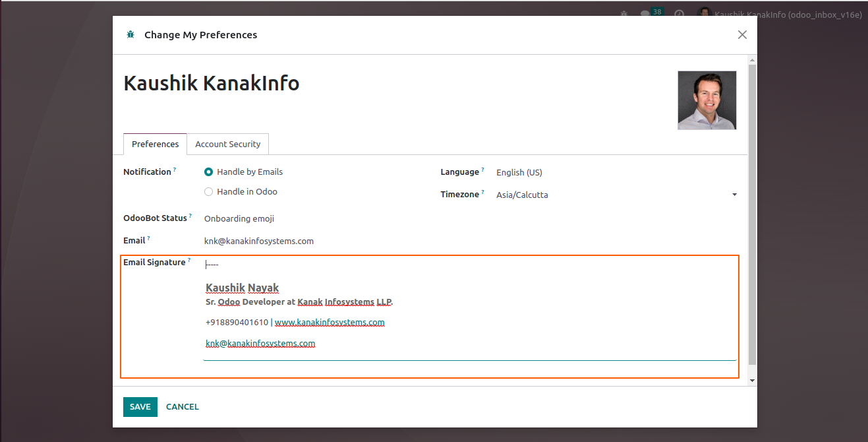The image size is (868, 442).
Task: Click the debug bug icon in dialog title
Action: coord(130,35)
